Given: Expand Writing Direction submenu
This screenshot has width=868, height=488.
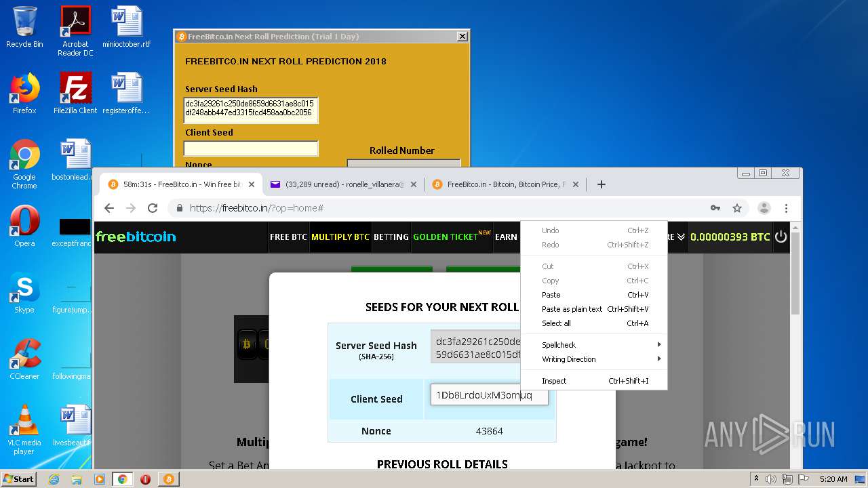Looking at the screenshot, I should click(594, 359).
